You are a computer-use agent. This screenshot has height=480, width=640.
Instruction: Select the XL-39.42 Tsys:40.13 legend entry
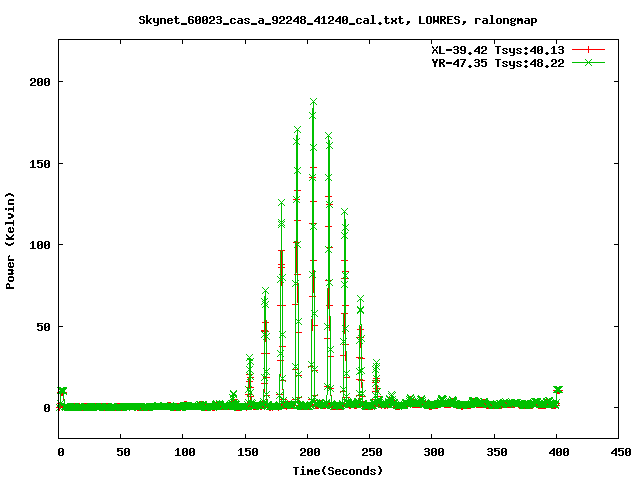pos(498,50)
